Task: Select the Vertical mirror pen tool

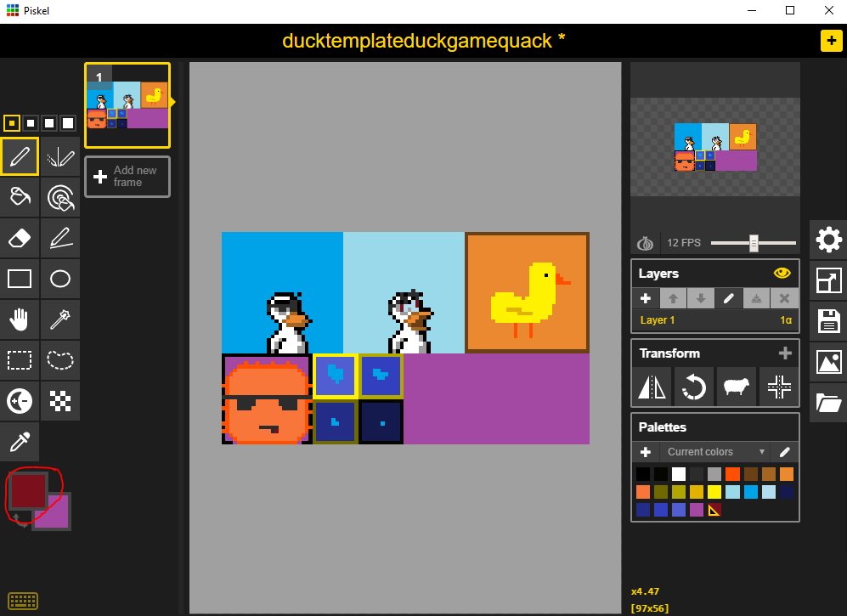Action: (60, 156)
